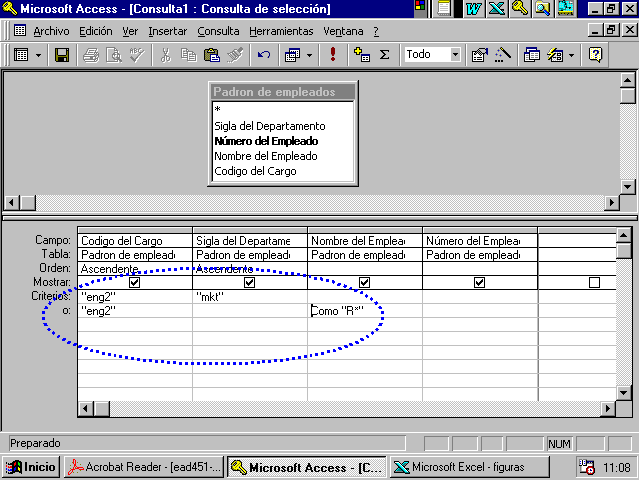639x480 pixels.
Task: Open the Ver menu
Action: [x=130, y=31]
